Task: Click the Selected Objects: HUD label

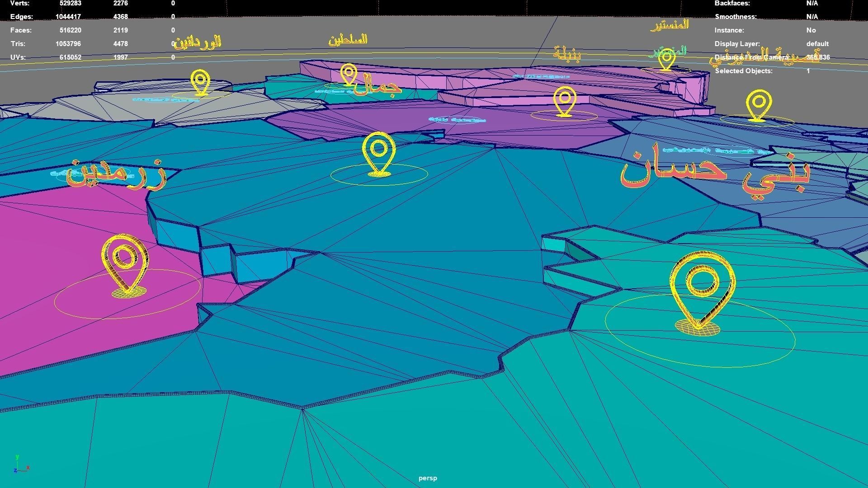Action: tap(744, 71)
